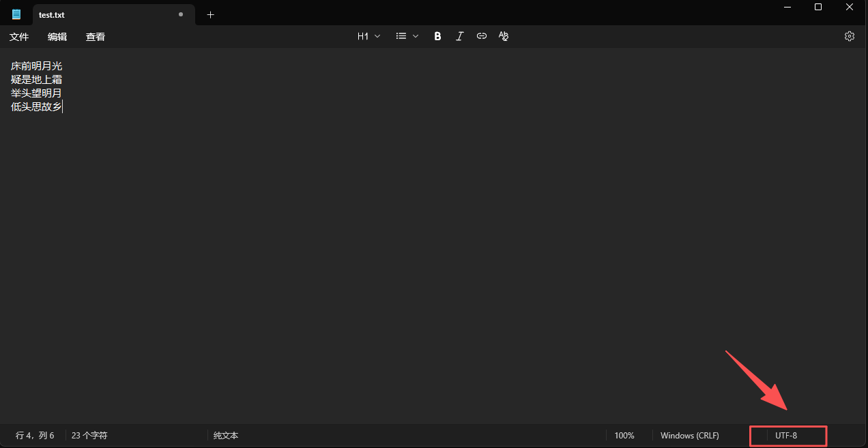This screenshot has width=868, height=448.
Task: Click the 纯文本 format indicator
Action: (226, 435)
